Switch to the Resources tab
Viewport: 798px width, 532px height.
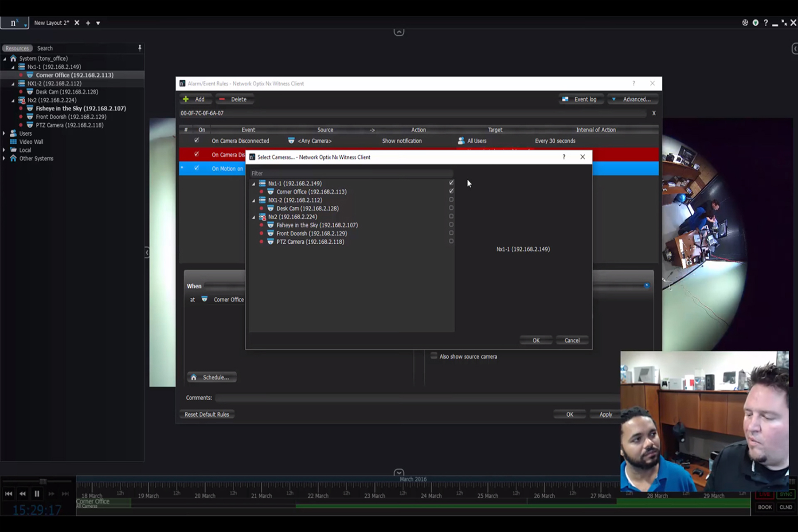[17, 48]
